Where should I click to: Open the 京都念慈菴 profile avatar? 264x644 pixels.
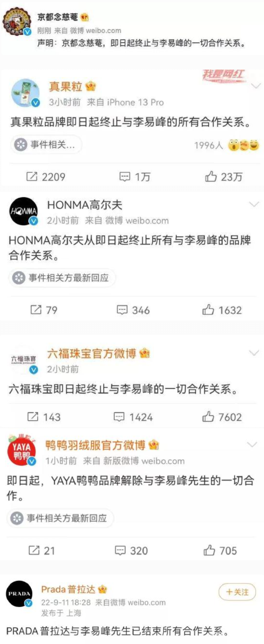tap(17, 22)
